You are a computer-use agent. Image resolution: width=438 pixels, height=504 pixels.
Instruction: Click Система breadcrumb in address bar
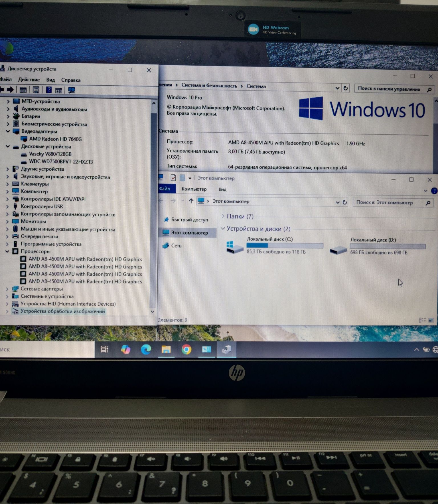point(256,86)
